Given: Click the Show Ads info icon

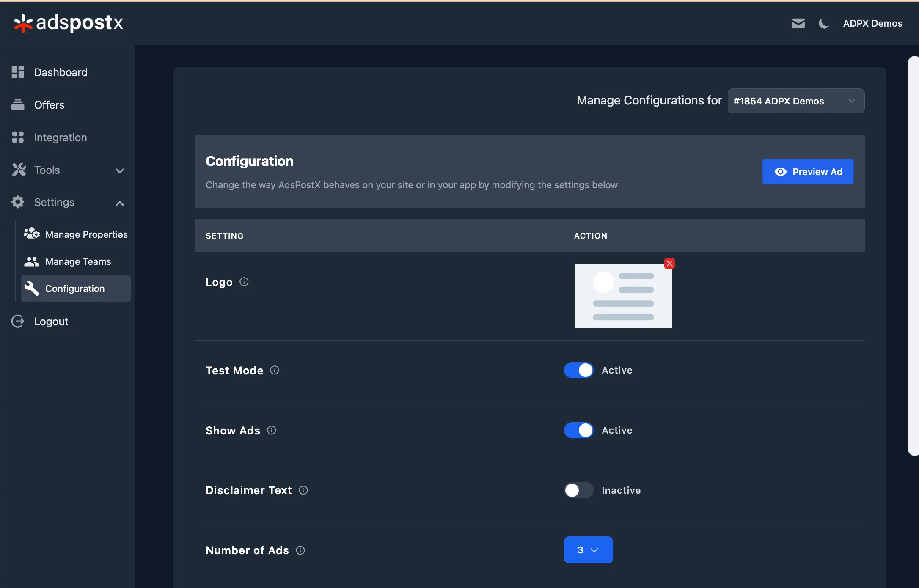Looking at the screenshot, I should (x=272, y=430).
